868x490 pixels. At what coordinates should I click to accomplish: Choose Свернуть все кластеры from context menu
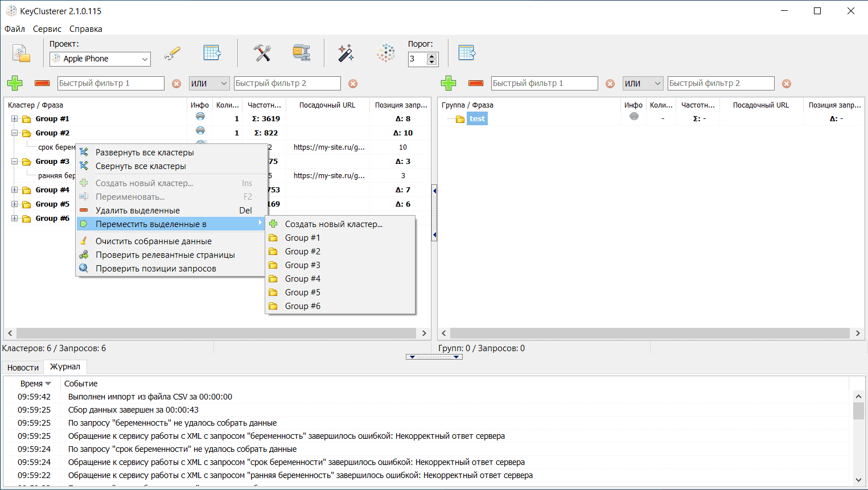pos(141,166)
